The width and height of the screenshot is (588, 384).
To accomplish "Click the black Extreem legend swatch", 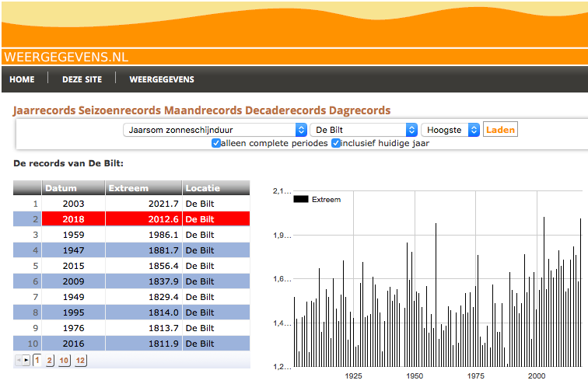I will click(x=301, y=199).
